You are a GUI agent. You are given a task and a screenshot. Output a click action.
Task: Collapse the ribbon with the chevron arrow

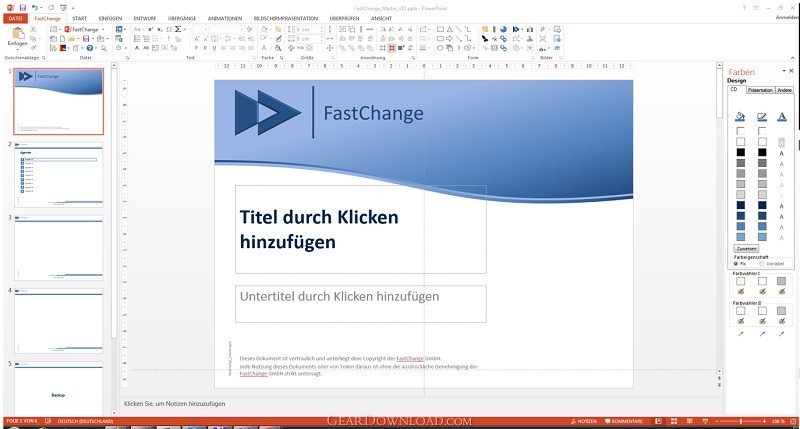point(793,58)
